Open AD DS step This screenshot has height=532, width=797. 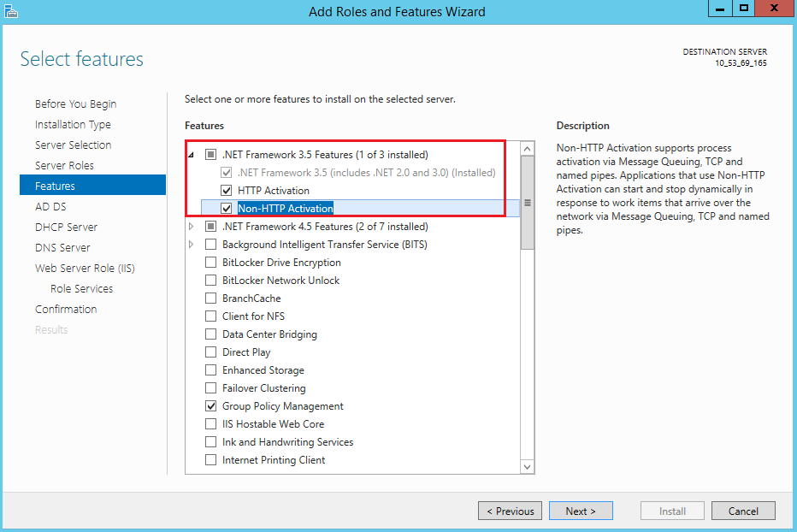(x=50, y=206)
